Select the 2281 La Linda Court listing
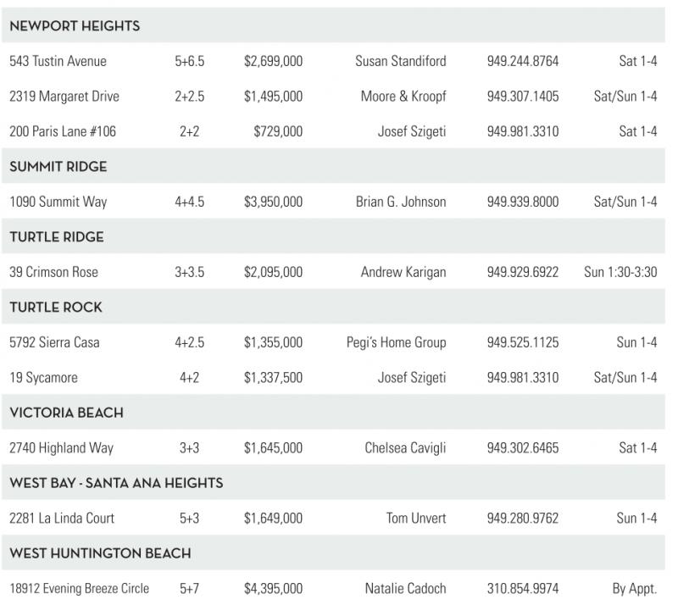 coord(62,519)
